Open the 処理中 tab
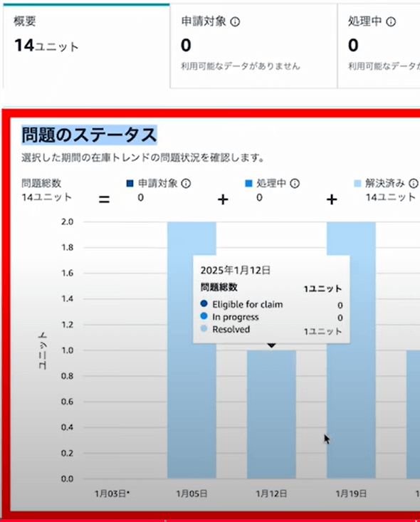The image size is (420, 522). (379, 46)
